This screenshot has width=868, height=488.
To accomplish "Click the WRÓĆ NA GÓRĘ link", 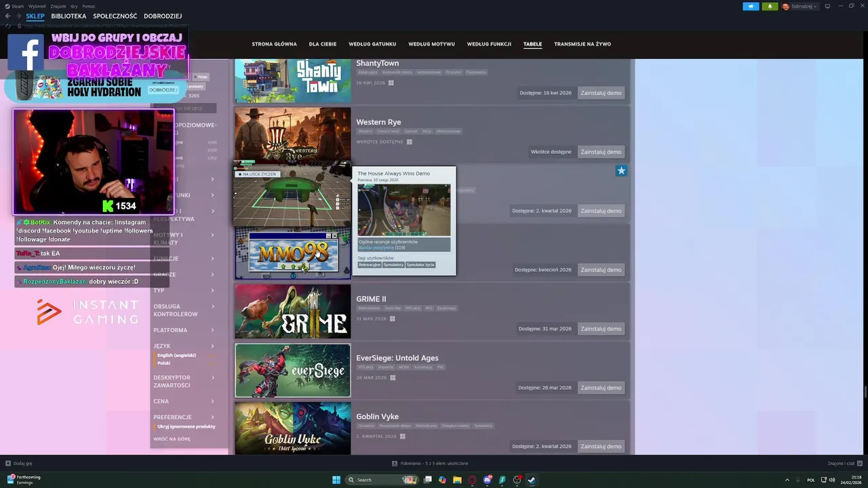I will [x=172, y=439].
